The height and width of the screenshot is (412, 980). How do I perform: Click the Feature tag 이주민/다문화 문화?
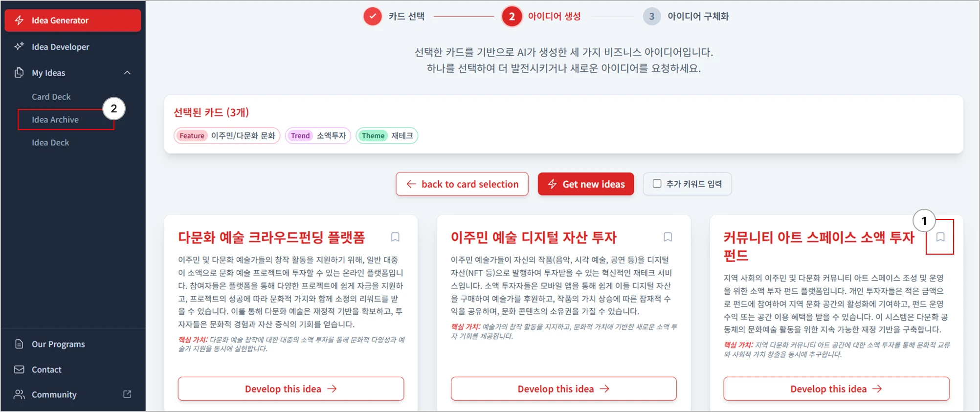[x=227, y=135]
